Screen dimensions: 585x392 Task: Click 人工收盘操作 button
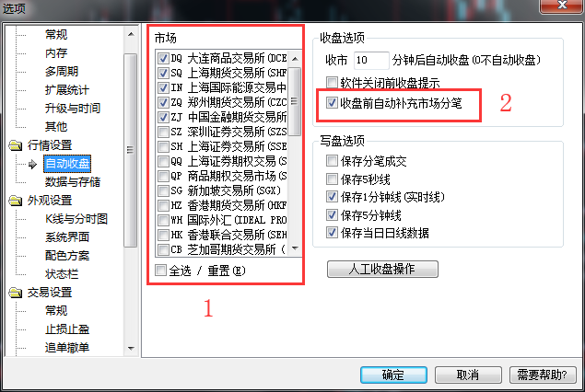point(382,269)
